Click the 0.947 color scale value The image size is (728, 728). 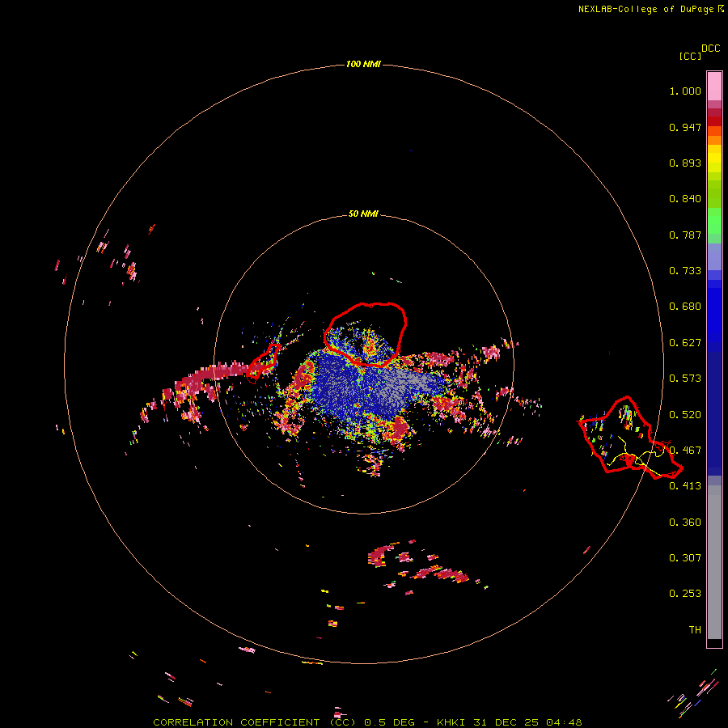pos(685,127)
